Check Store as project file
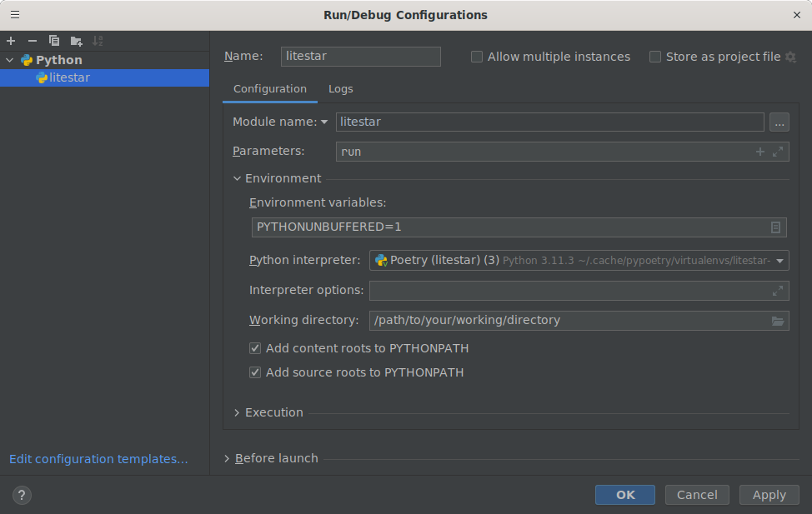812x514 pixels. (655, 57)
